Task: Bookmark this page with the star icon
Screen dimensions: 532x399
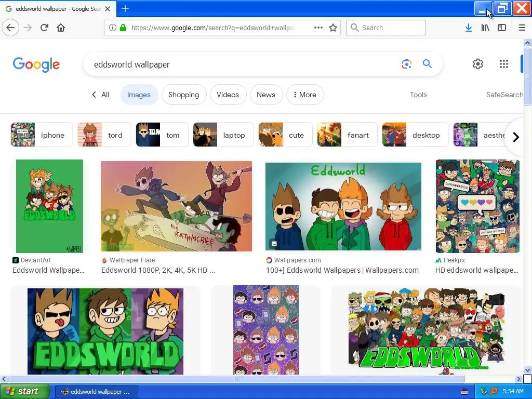Action: (x=333, y=28)
